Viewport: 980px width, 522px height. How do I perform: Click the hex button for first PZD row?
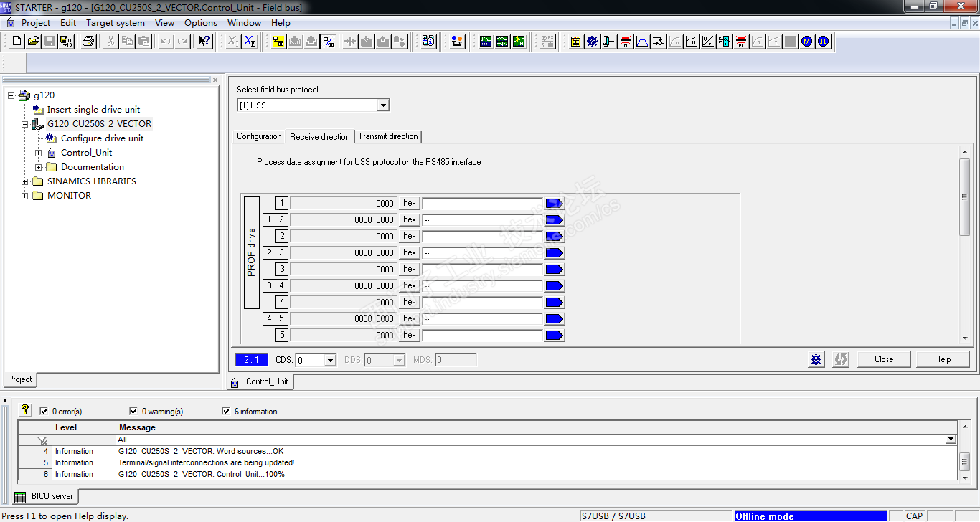point(410,204)
